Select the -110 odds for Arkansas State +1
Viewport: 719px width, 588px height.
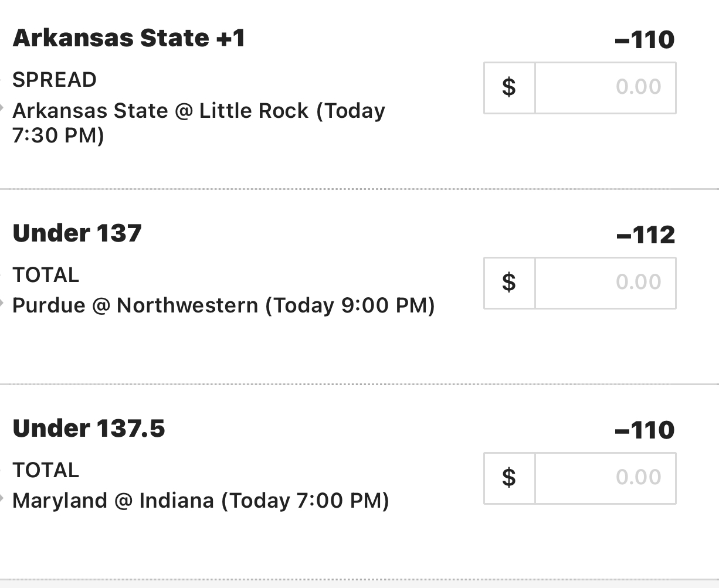645,40
